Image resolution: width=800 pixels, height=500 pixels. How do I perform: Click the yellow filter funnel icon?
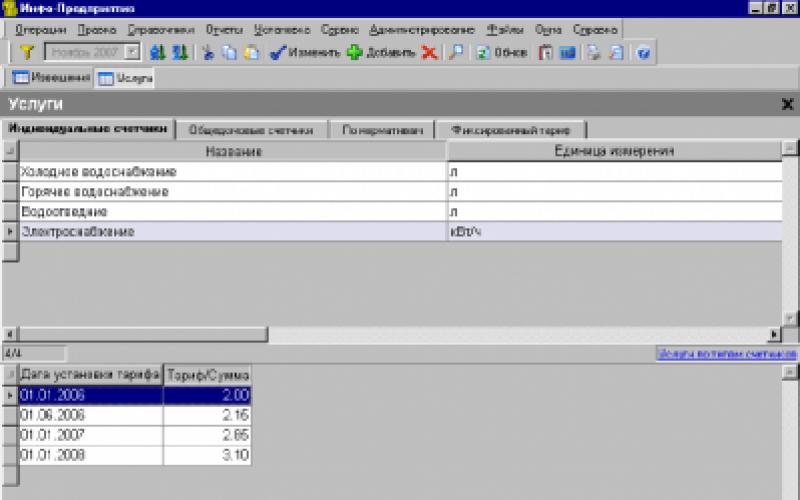point(27,53)
